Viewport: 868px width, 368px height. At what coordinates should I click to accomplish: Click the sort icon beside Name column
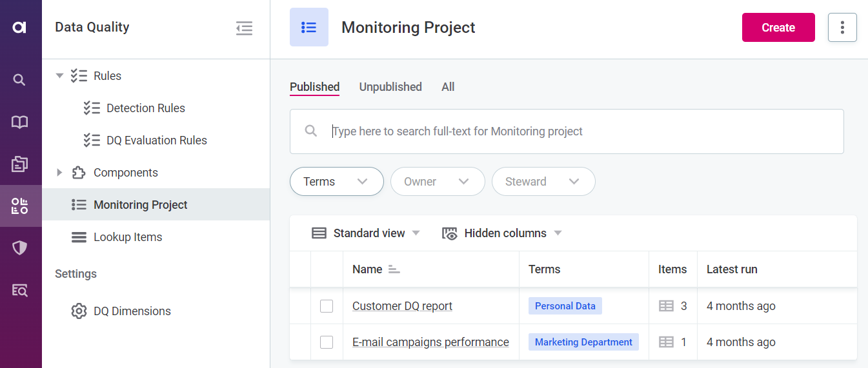point(394,269)
